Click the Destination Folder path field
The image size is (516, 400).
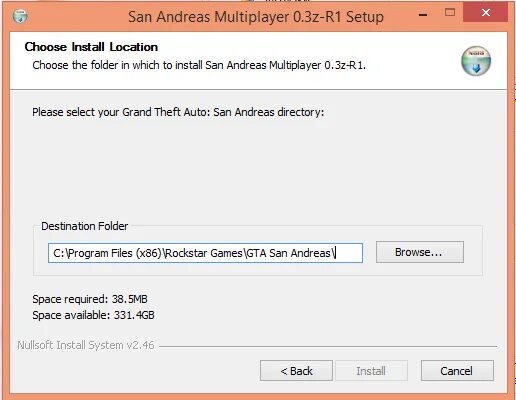205,253
